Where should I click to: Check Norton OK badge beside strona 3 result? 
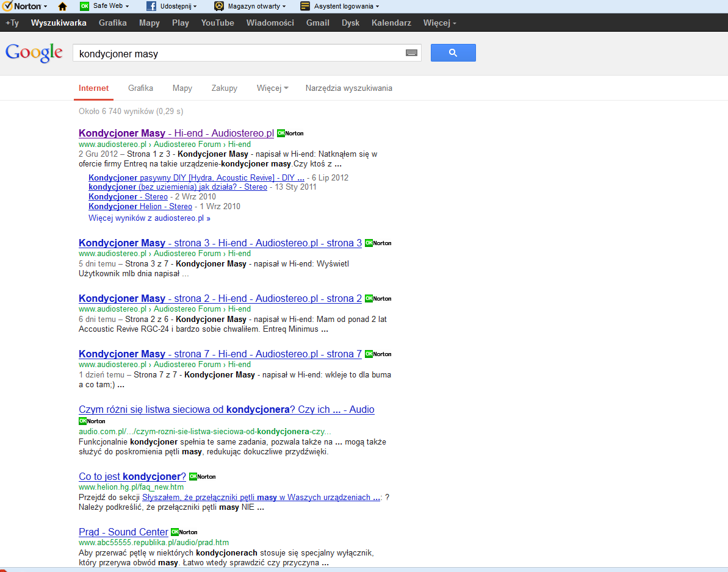(378, 243)
